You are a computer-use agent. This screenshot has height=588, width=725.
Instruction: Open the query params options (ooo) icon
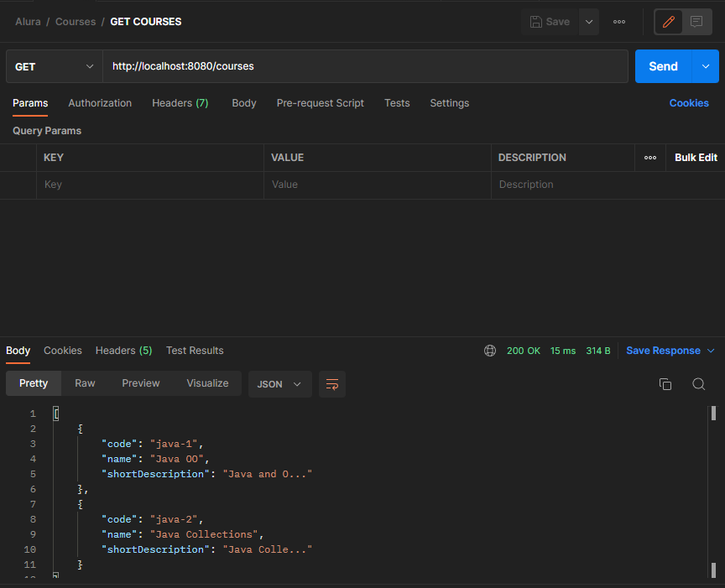(651, 157)
